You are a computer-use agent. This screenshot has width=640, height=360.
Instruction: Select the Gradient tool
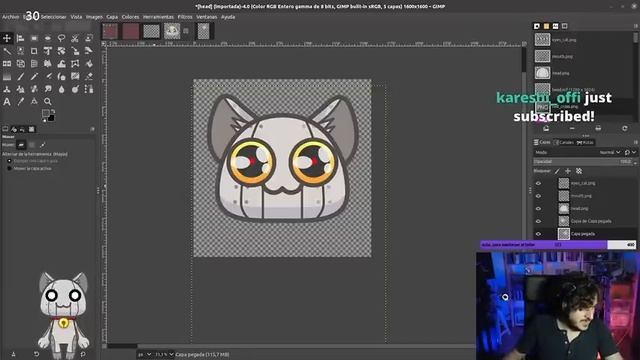[7, 76]
